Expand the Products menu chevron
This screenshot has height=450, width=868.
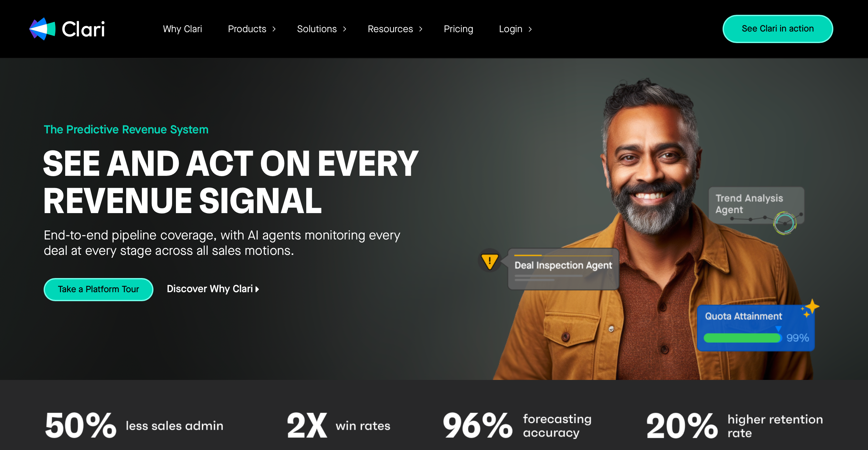click(x=274, y=29)
